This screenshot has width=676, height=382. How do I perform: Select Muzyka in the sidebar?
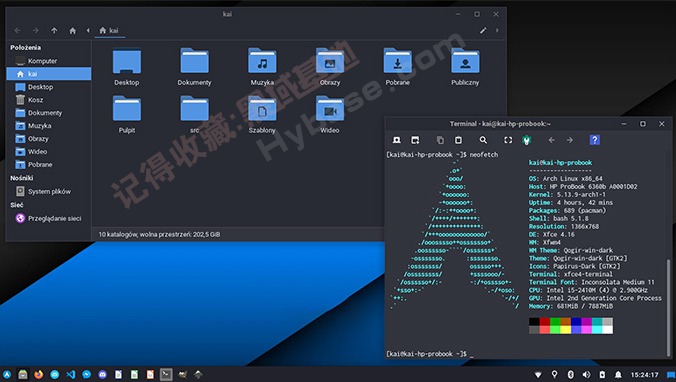click(49, 125)
